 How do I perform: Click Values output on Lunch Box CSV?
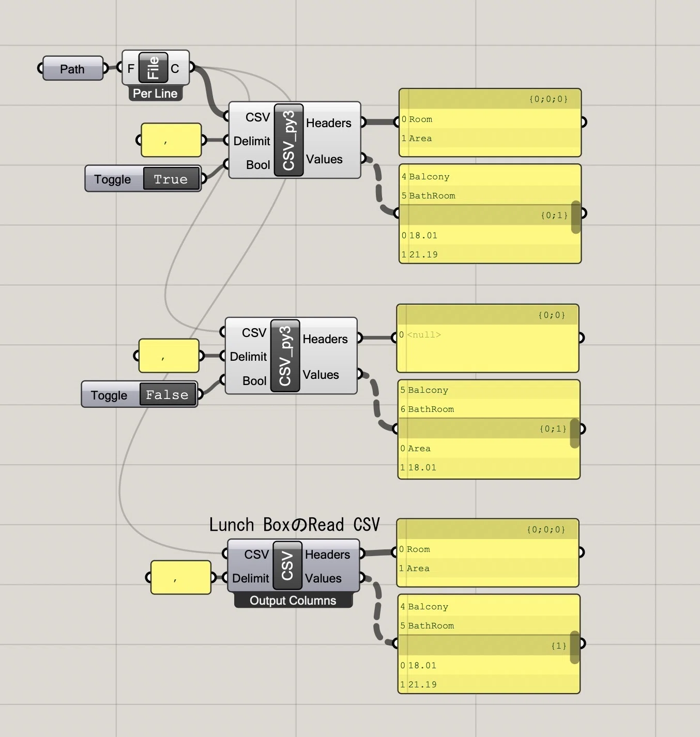point(323,578)
